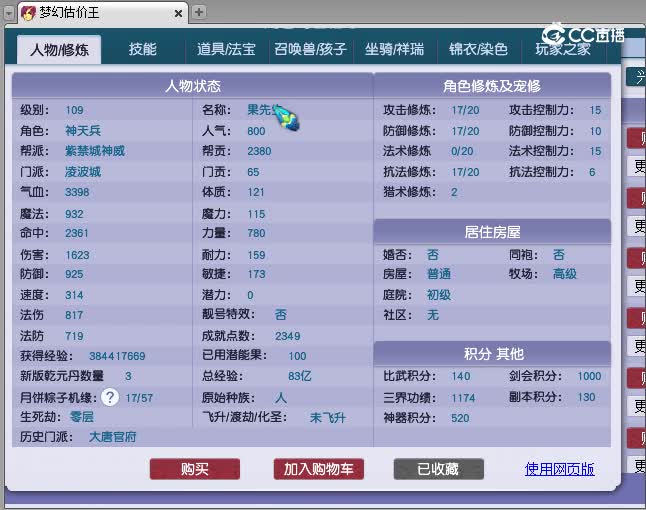The height and width of the screenshot is (510, 646).
Task: Select the 人气 value 800
Action: 256,131
